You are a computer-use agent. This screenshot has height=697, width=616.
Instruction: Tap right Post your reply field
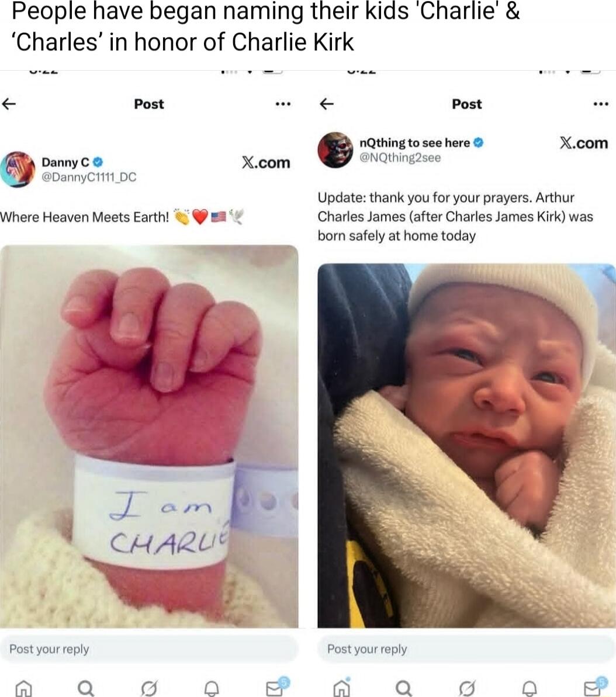[466, 650]
